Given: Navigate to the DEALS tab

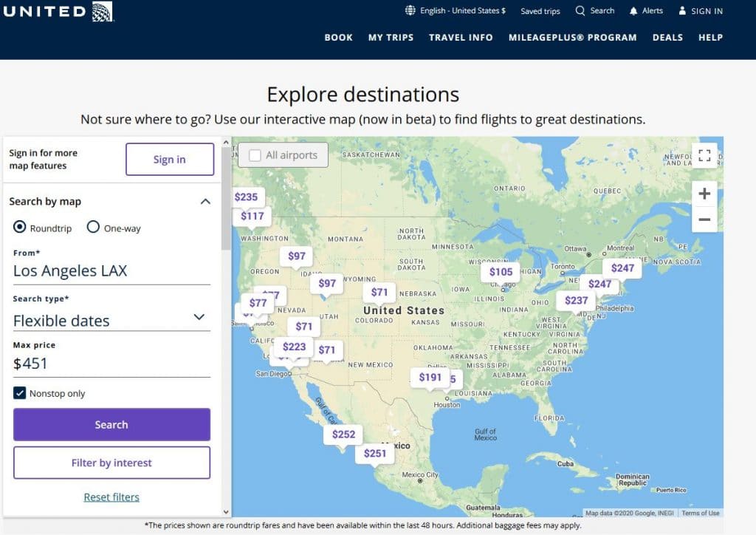Looking at the screenshot, I should [x=667, y=37].
